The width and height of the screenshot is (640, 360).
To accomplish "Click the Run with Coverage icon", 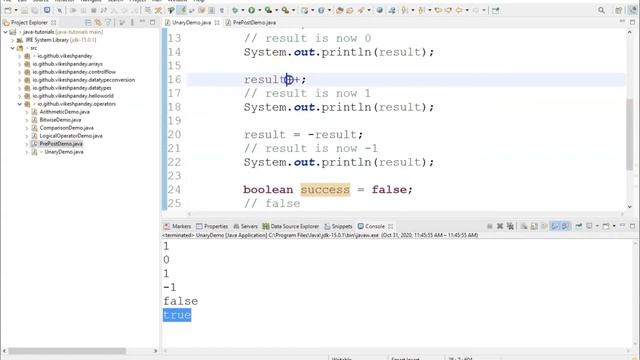I will pyautogui.click(x=268, y=10).
